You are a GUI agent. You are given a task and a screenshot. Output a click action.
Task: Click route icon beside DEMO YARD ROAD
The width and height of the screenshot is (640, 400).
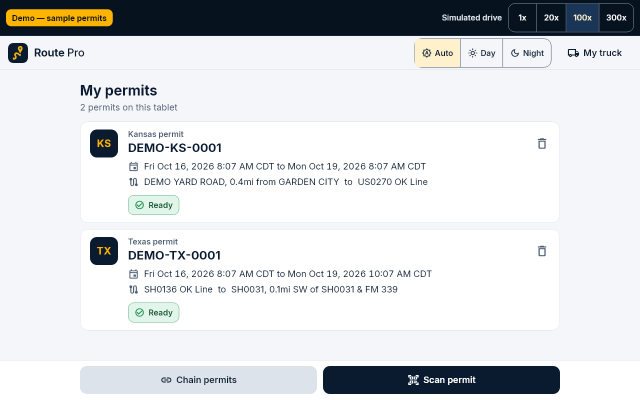(x=133, y=182)
